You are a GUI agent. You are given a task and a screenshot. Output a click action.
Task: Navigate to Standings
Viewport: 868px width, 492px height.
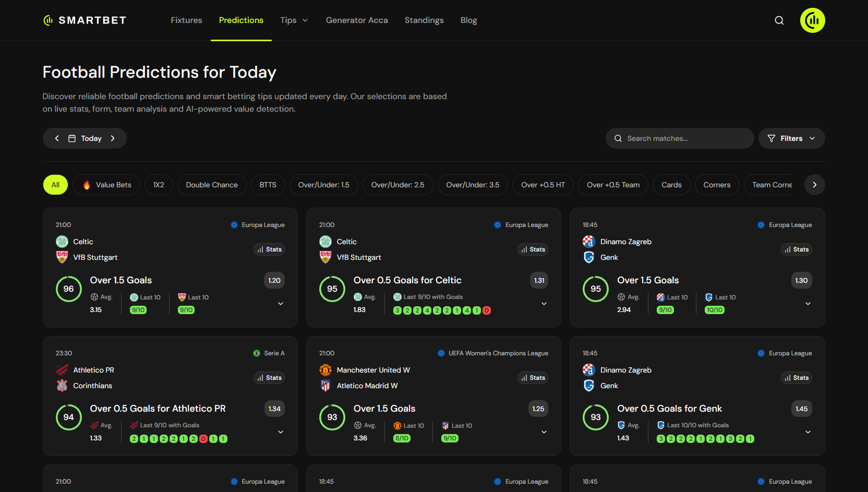(424, 20)
